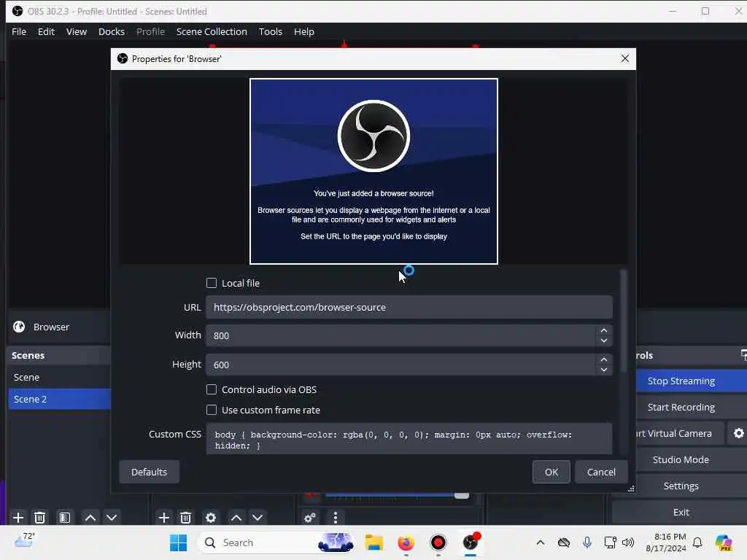747x560 pixels.
Task: Add a new scene with the plus icon
Action: click(x=18, y=518)
